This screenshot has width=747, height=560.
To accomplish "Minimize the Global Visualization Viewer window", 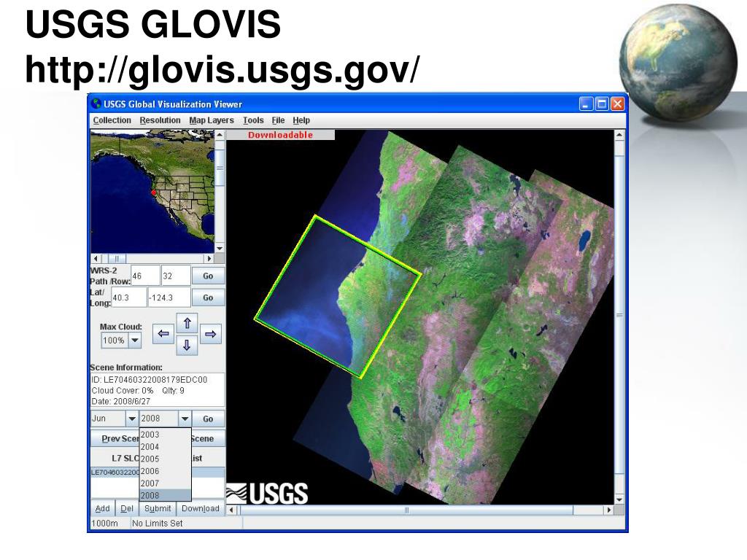I will pyautogui.click(x=586, y=104).
